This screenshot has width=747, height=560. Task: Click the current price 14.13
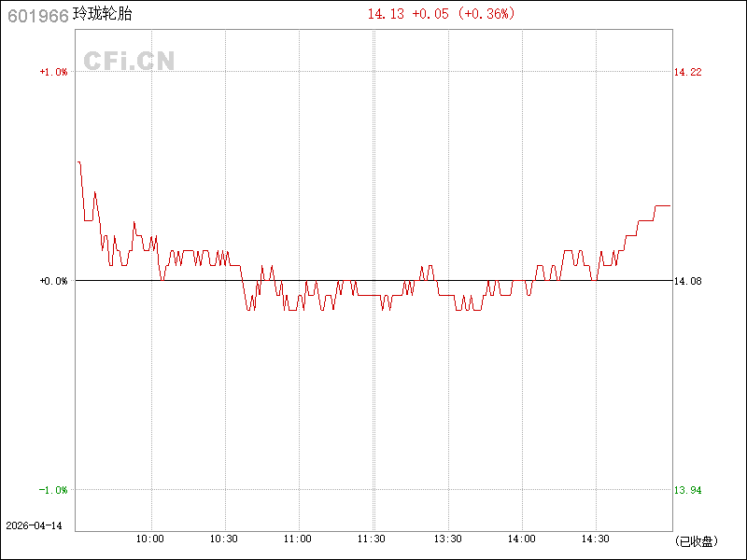point(386,14)
